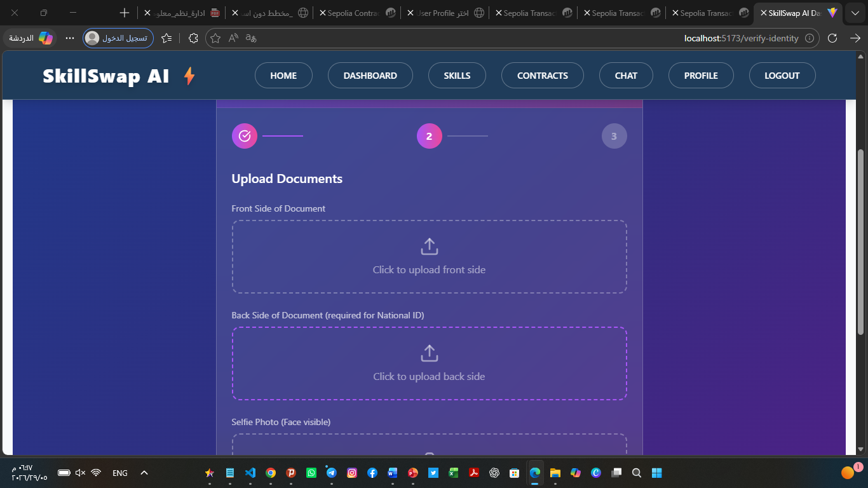This screenshot has width=868, height=488.
Task: Click the ENG language indicator
Action: click(120, 473)
